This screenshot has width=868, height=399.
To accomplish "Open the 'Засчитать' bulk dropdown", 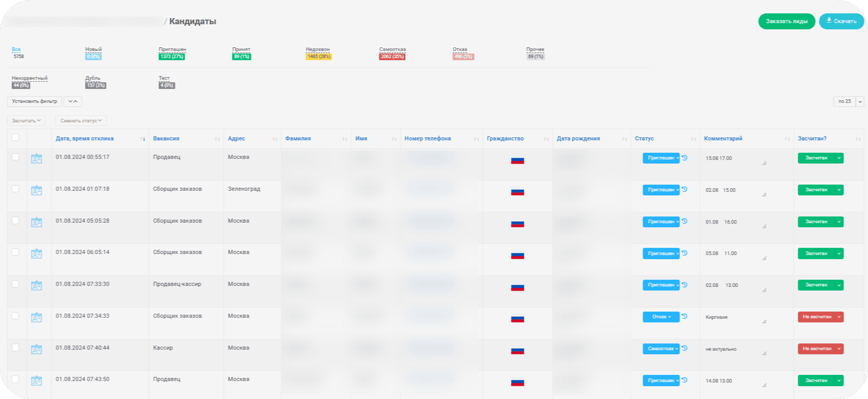I will coord(26,121).
